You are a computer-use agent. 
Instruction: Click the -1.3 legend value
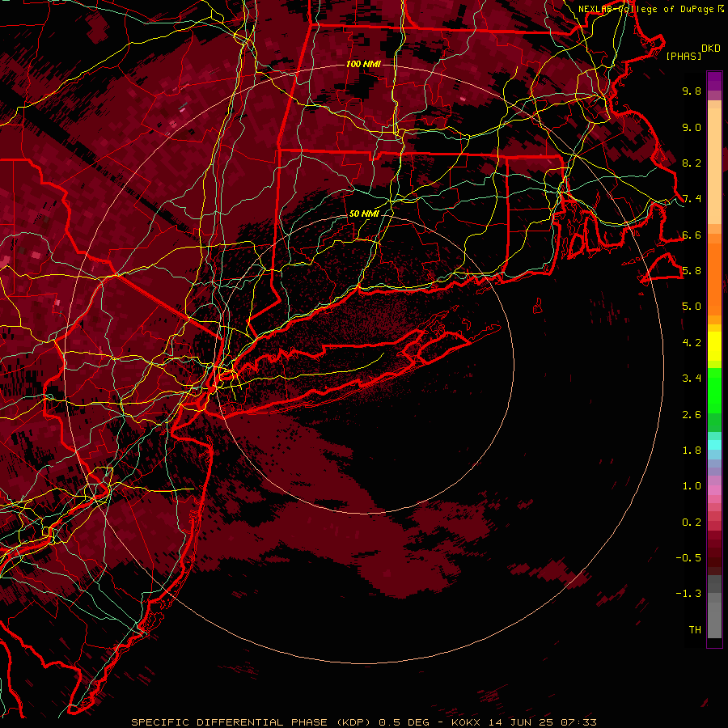tap(688, 594)
